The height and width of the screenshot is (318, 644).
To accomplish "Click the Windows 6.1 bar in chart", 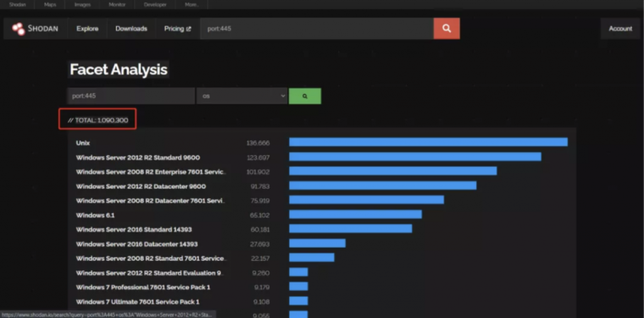I will click(355, 214).
